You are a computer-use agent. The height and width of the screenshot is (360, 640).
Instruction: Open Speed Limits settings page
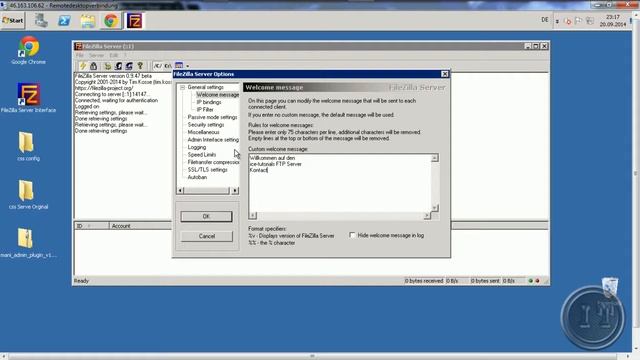tap(202, 155)
